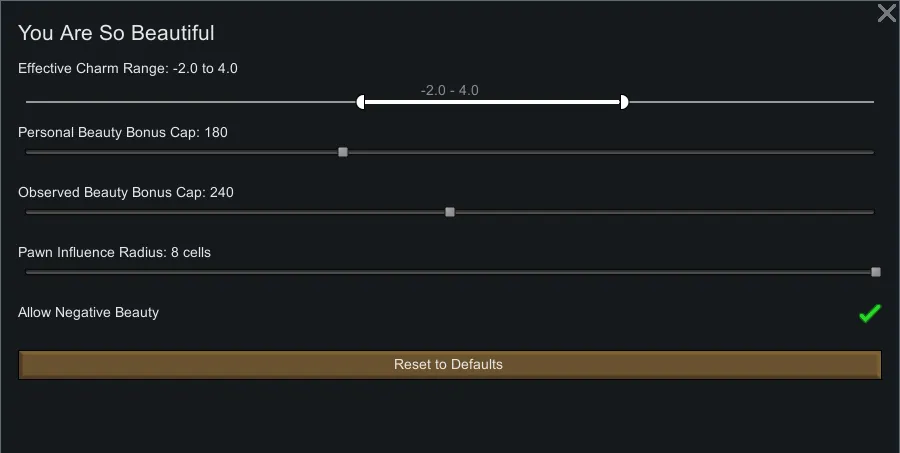Disable Allow Negative Beauty green checkmark
Screen dimensions: 900x453
pyautogui.click(x=869, y=314)
